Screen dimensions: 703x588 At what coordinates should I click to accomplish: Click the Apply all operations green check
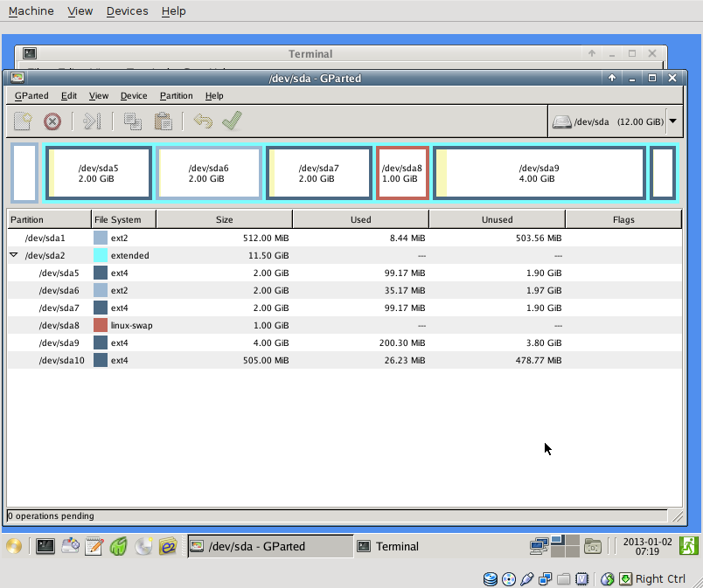point(232,121)
